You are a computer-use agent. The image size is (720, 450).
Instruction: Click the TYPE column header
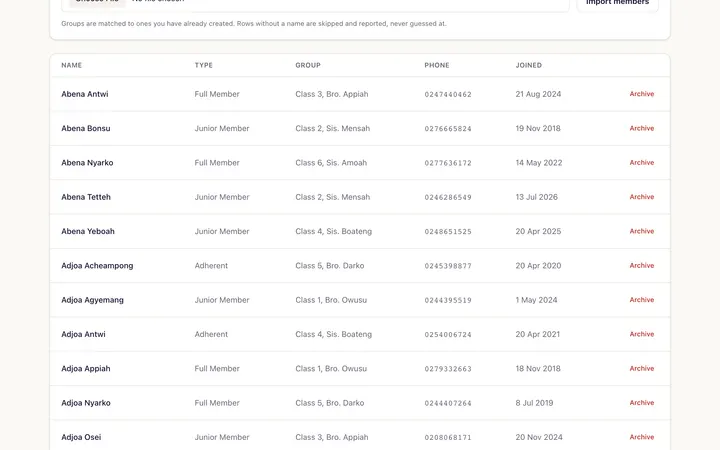[203, 65]
